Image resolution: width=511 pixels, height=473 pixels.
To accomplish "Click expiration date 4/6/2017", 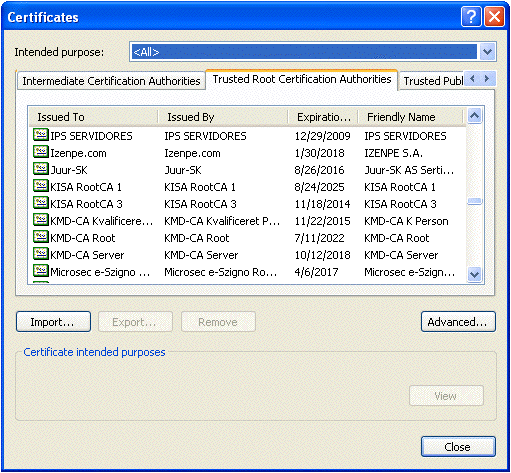I will pos(316,272).
